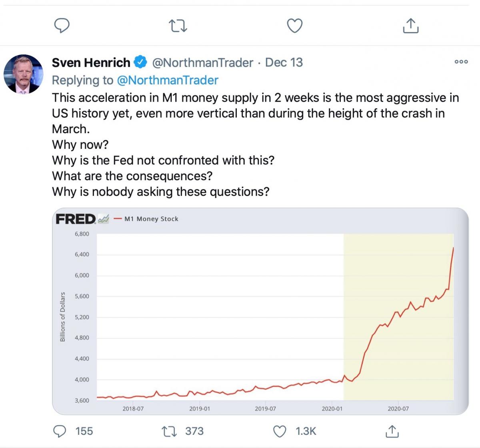
Task: Click the blue verified badge
Action: 140,62
